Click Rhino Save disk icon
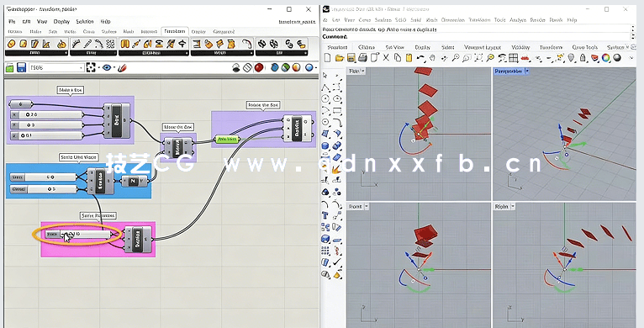This screenshot has width=644, height=328. click(351, 58)
